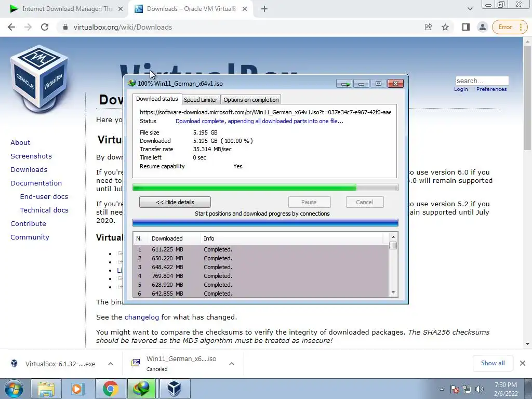532x399 pixels.
Task: Click the Login link
Action: point(461,89)
